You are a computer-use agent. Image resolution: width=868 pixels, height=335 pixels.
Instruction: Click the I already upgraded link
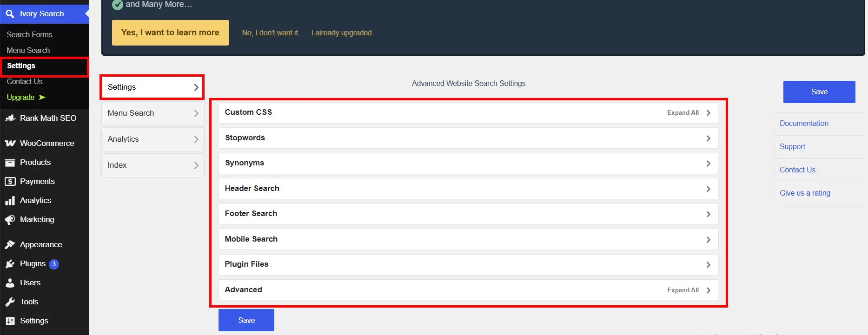point(342,33)
